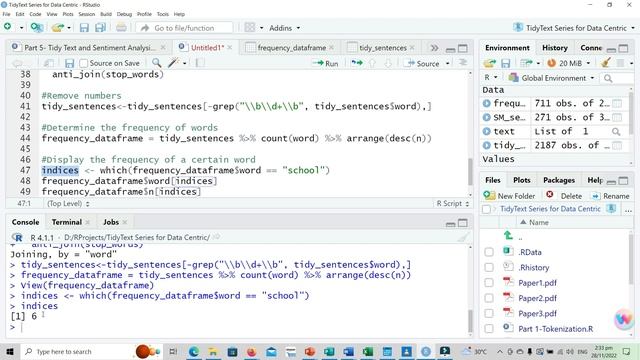This screenshot has height=360, width=640.
Task: Click the document outline icon
Action: click(463, 63)
